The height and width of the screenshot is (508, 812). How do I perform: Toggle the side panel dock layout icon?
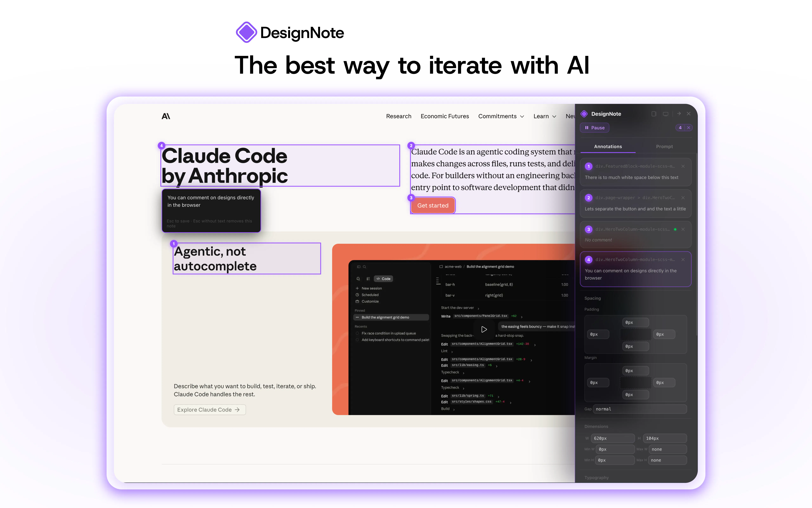(x=654, y=114)
